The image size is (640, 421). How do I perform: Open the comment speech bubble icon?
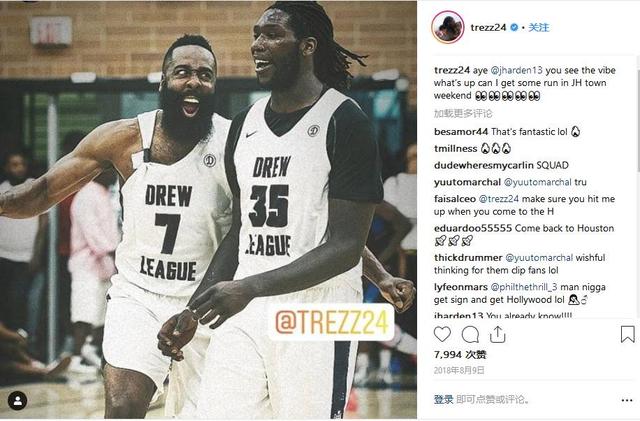point(470,335)
